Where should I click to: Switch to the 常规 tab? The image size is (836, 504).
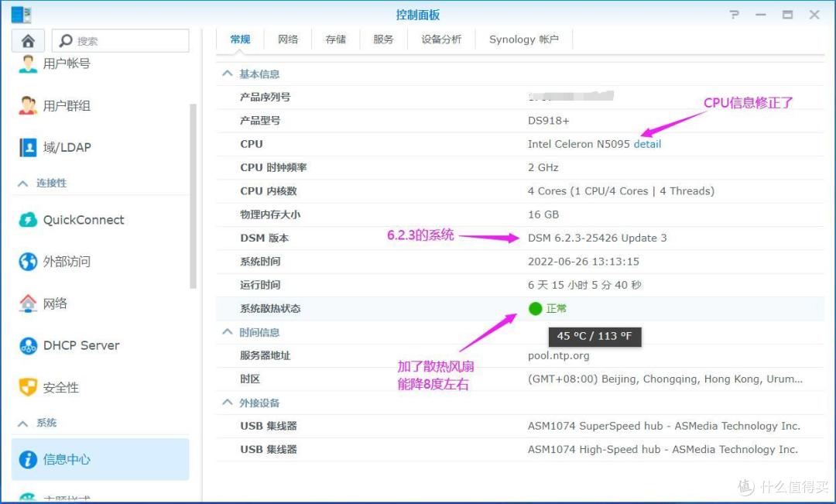240,39
